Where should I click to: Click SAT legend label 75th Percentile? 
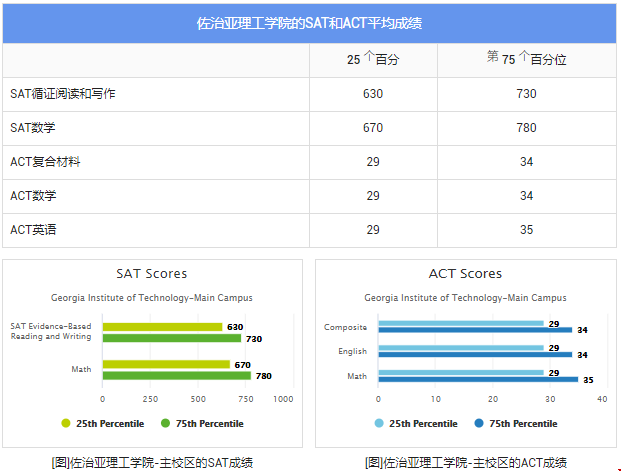210,424
